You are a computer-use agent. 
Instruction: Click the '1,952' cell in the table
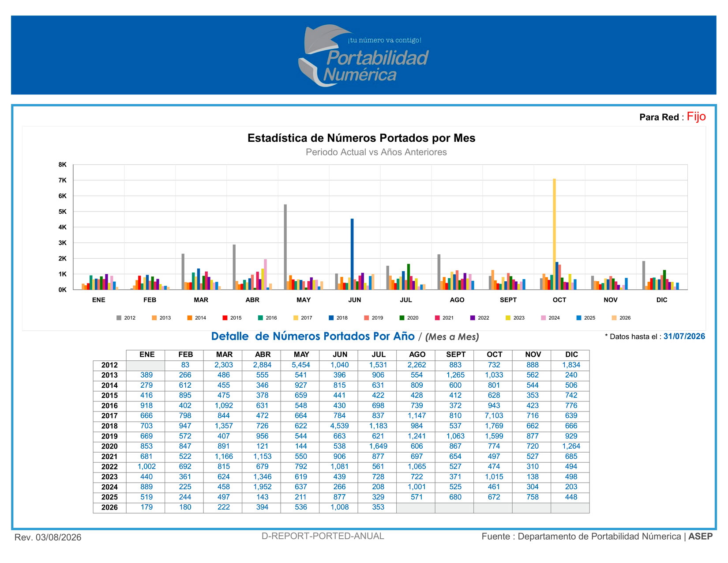[x=263, y=487]
